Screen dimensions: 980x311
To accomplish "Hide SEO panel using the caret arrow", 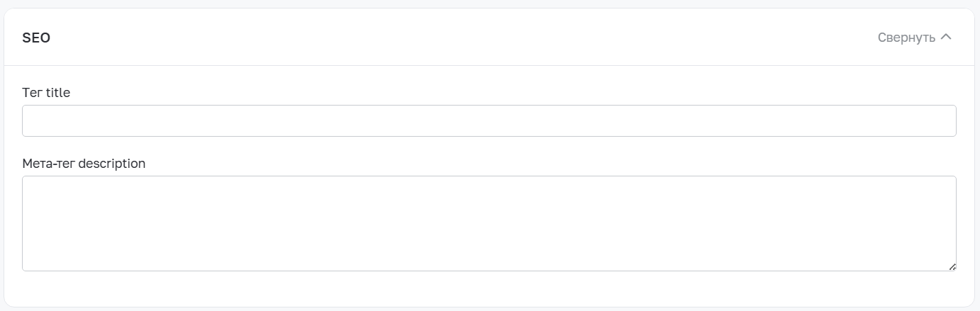I will pos(945,37).
